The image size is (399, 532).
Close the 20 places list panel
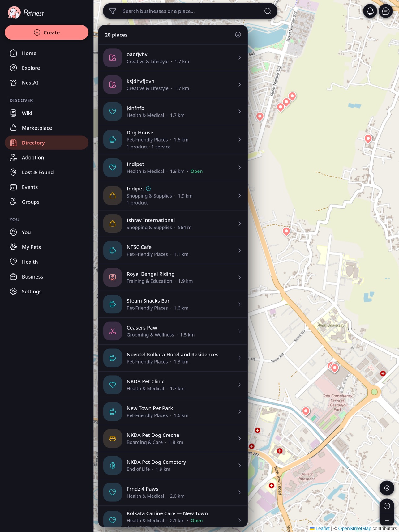coord(238,35)
